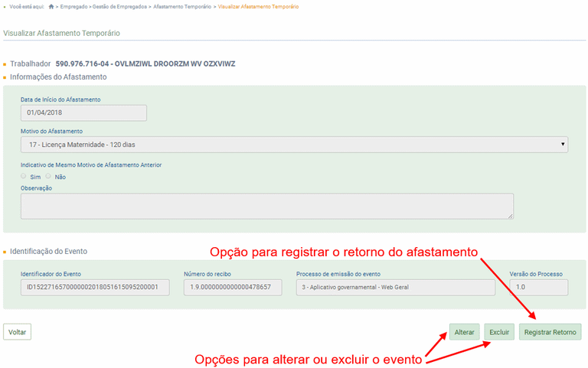Click Identificação do Evento heading
This screenshot has width=588, height=368.
(x=48, y=252)
